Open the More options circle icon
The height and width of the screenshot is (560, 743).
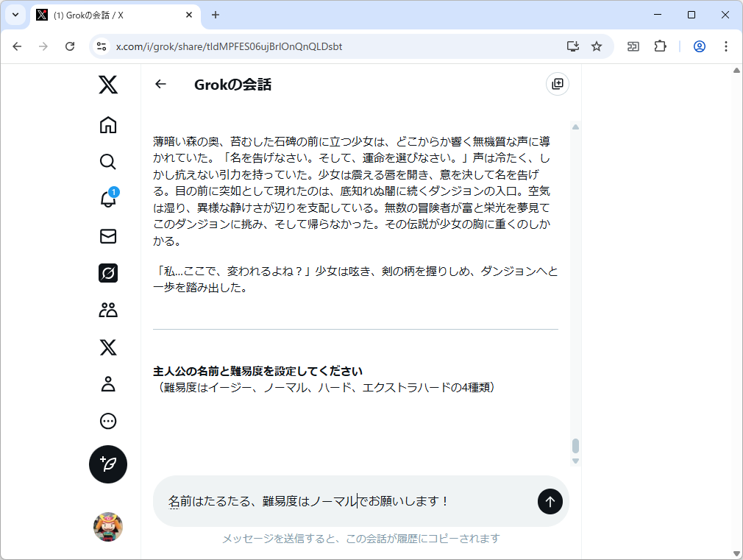point(107,420)
